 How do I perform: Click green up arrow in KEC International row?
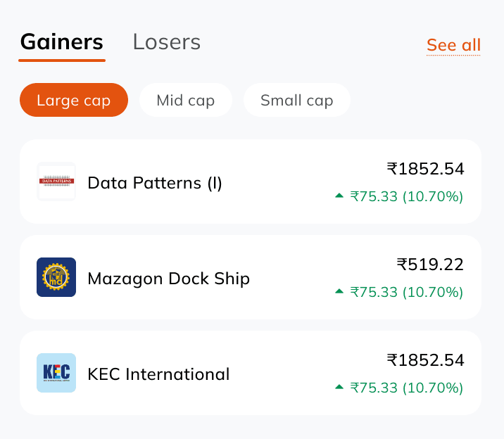[339, 387]
